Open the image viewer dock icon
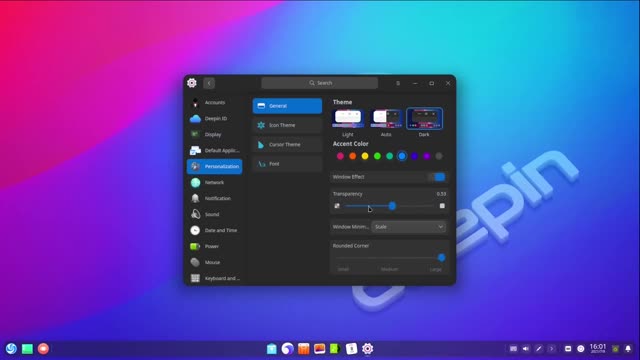 (319, 349)
